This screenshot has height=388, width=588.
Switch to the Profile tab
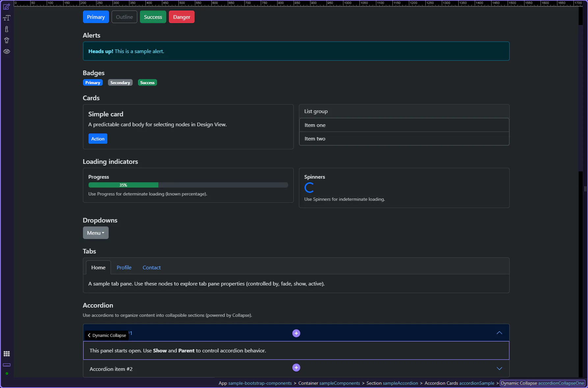point(124,268)
